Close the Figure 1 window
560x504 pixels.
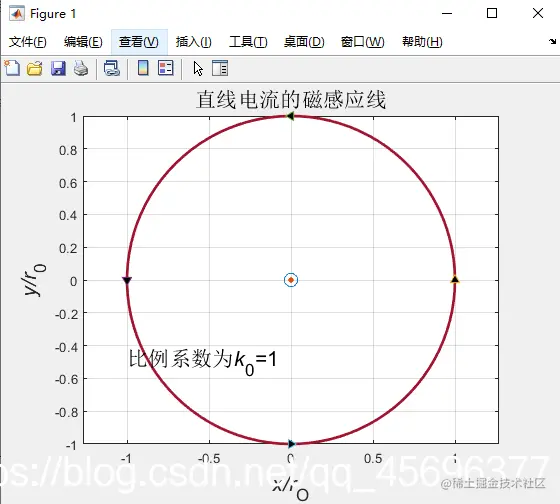538,13
